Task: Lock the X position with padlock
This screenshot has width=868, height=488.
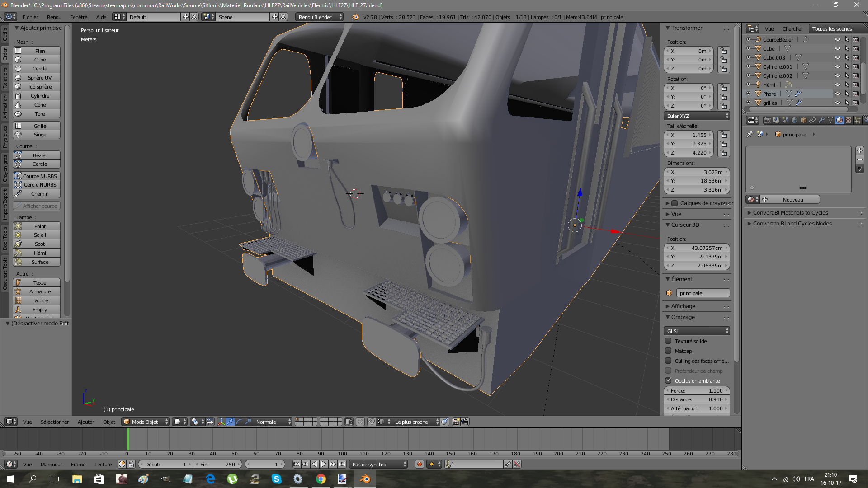Action: point(724,51)
